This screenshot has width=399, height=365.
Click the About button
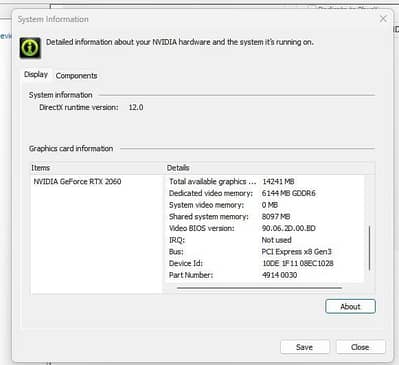[x=350, y=306]
